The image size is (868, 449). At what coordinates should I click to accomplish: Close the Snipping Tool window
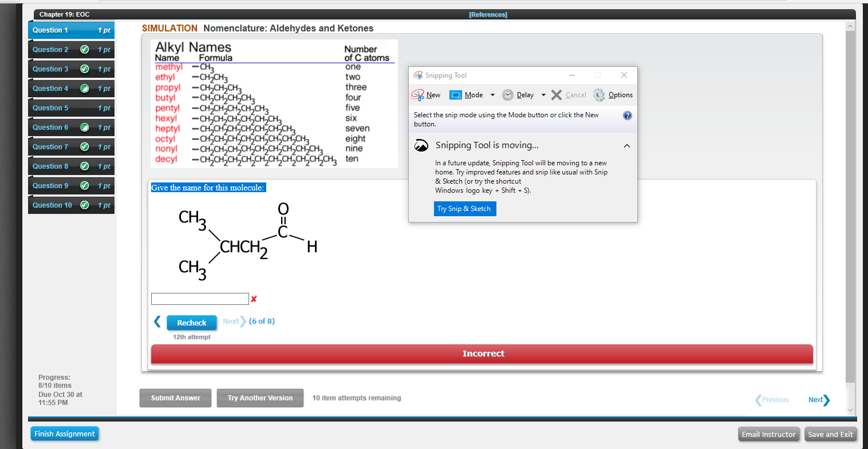tap(624, 75)
